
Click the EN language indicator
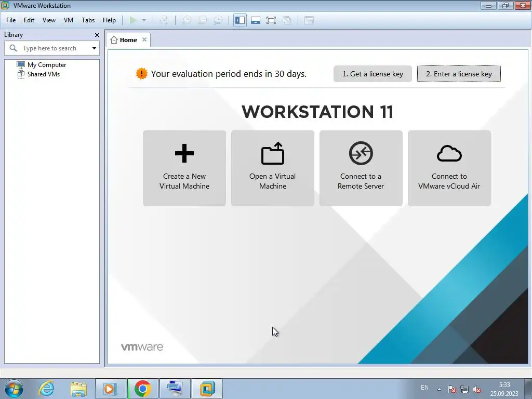[x=424, y=388]
